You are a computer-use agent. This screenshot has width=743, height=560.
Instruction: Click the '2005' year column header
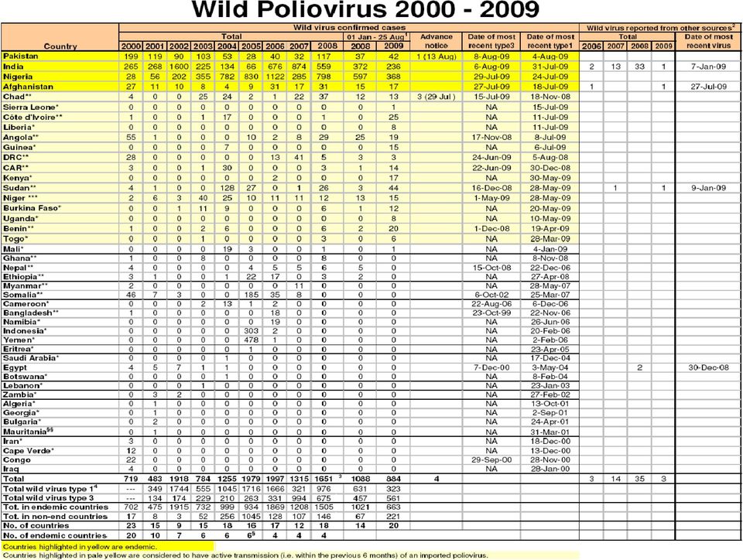[251, 46]
